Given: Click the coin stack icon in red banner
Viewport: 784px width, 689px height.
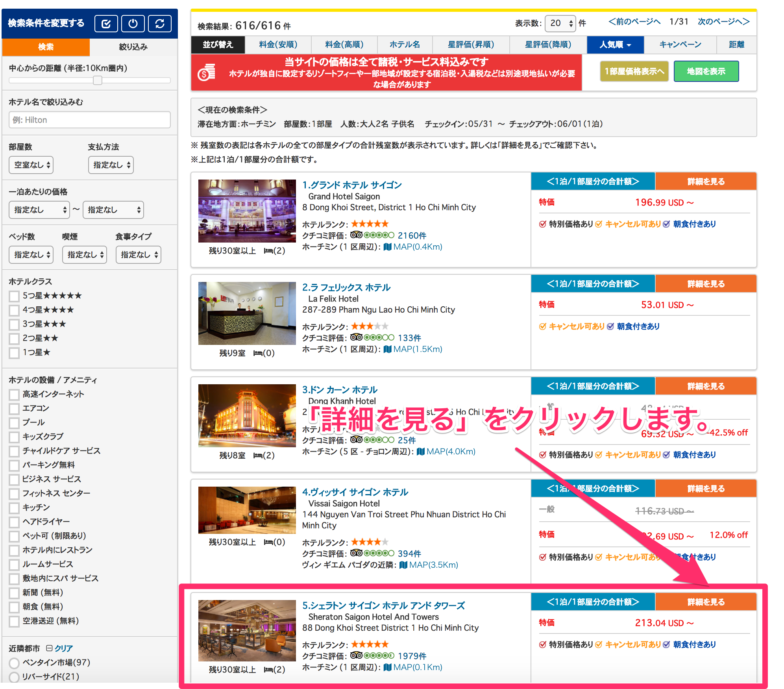Looking at the screenshot, I should coord(207,72).
